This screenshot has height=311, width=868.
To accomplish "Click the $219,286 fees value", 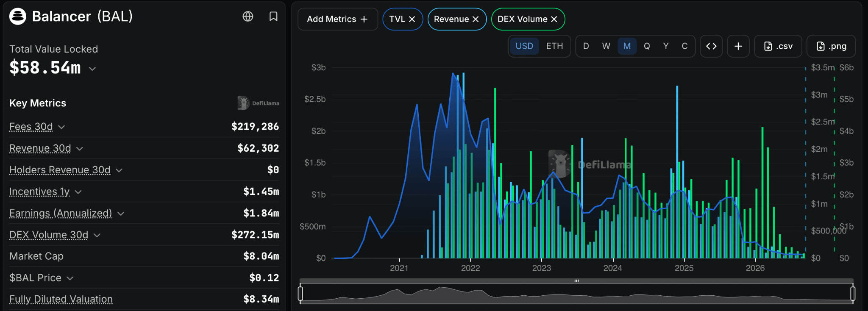I will pos(255,127).
